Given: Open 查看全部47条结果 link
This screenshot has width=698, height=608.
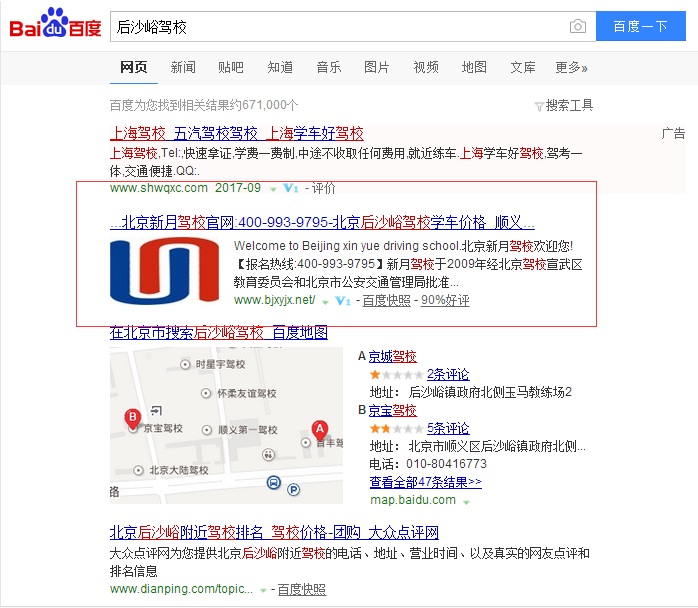Looking at the screenshot, I should (x=425, y=482).
